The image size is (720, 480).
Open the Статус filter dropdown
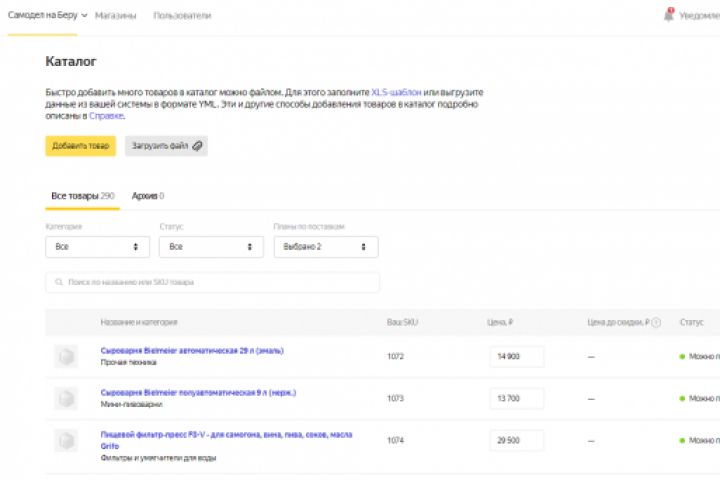(211, 246)
